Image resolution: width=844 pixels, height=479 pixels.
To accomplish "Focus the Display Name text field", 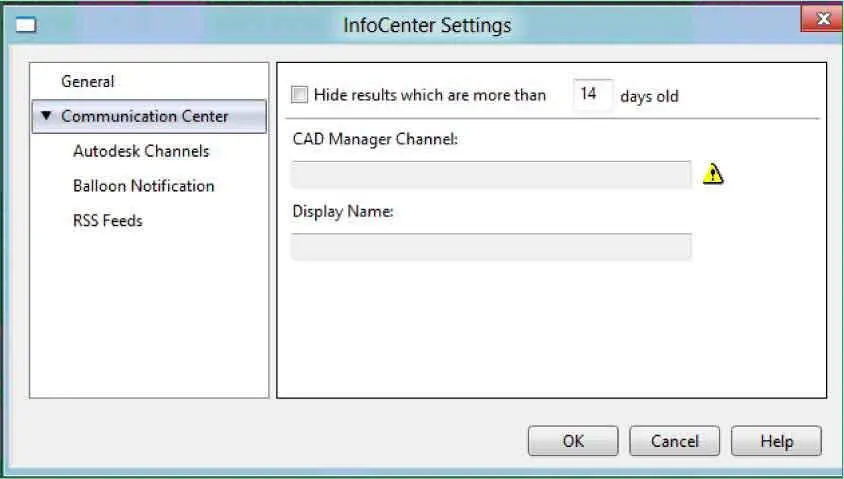I will click(491, 247).
